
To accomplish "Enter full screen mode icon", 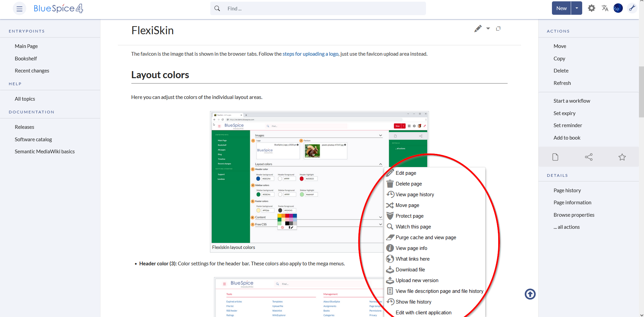I will click(x=498, y=29).
